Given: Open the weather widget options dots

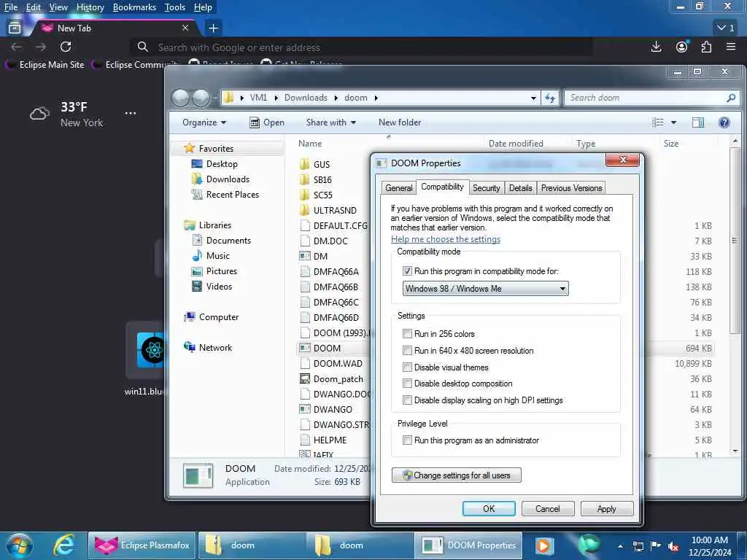Looking at the screenshot, I should pyautogui.click(x=130, y=113).
